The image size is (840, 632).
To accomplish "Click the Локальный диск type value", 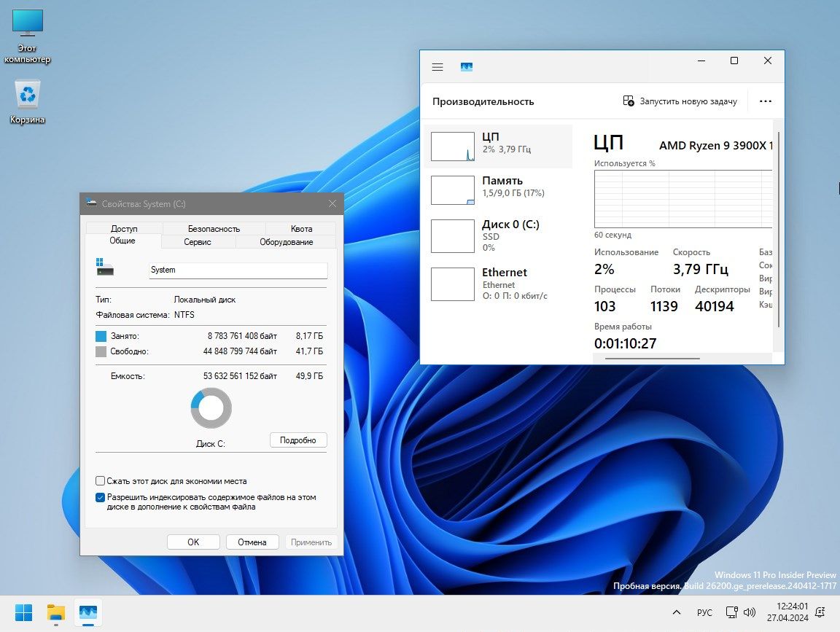I will 205,300.
